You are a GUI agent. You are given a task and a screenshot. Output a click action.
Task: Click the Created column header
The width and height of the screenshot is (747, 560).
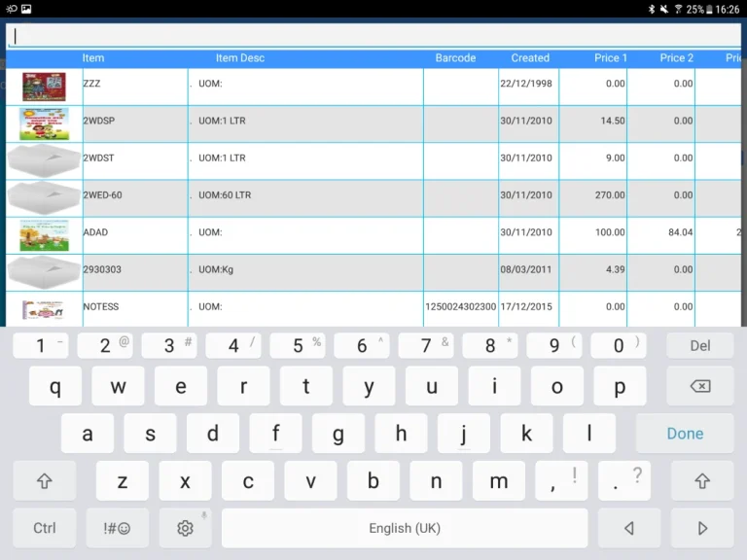530,58
